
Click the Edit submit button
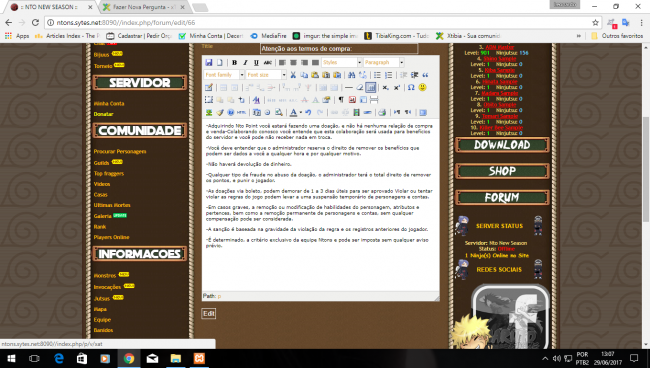coord(209,314)
